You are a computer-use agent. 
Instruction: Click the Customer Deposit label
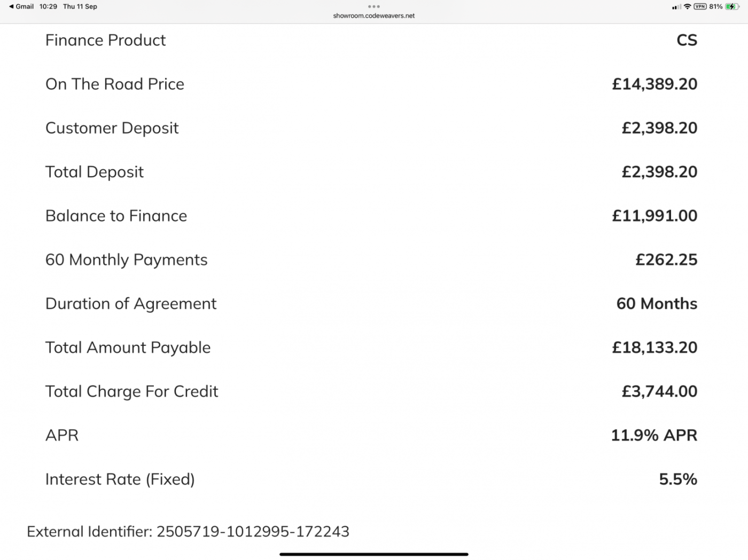[x=112, y=128]
